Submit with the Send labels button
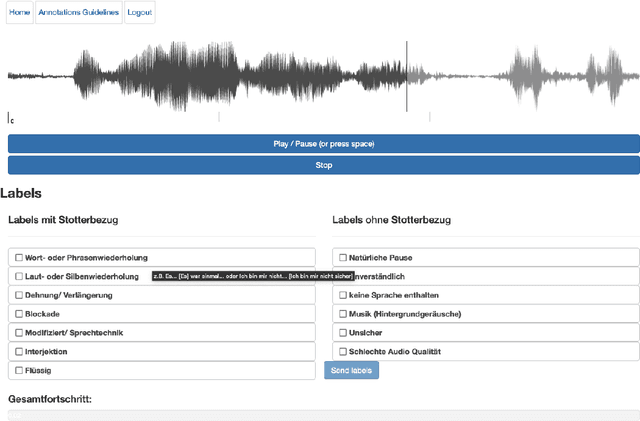Viewport: 640px width, 421px height. coord(351,370)
